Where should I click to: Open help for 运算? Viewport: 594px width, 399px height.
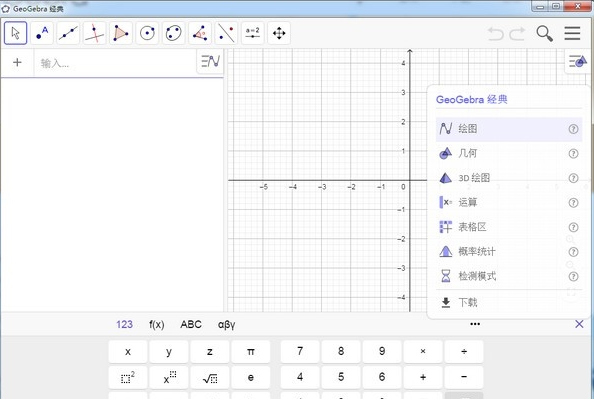click(573, 203)
